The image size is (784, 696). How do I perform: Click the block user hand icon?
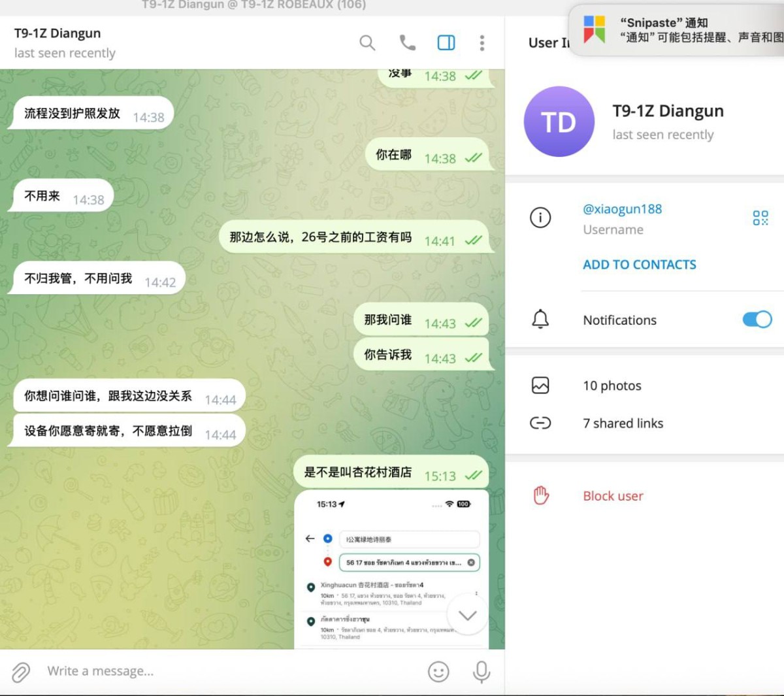[541, 495]
